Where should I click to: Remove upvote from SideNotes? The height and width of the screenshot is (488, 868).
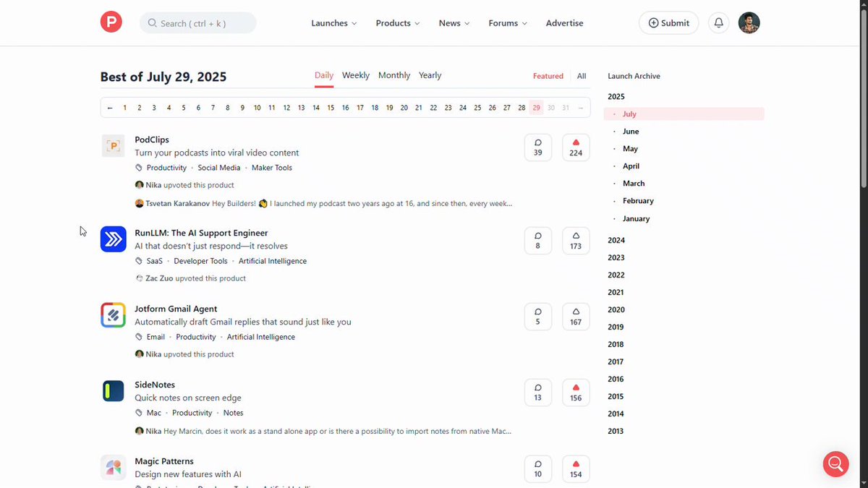coord(576,393)
